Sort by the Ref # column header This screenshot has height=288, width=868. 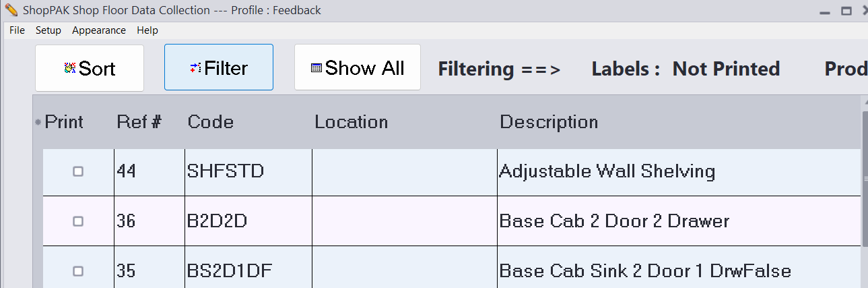pos(139,122)
